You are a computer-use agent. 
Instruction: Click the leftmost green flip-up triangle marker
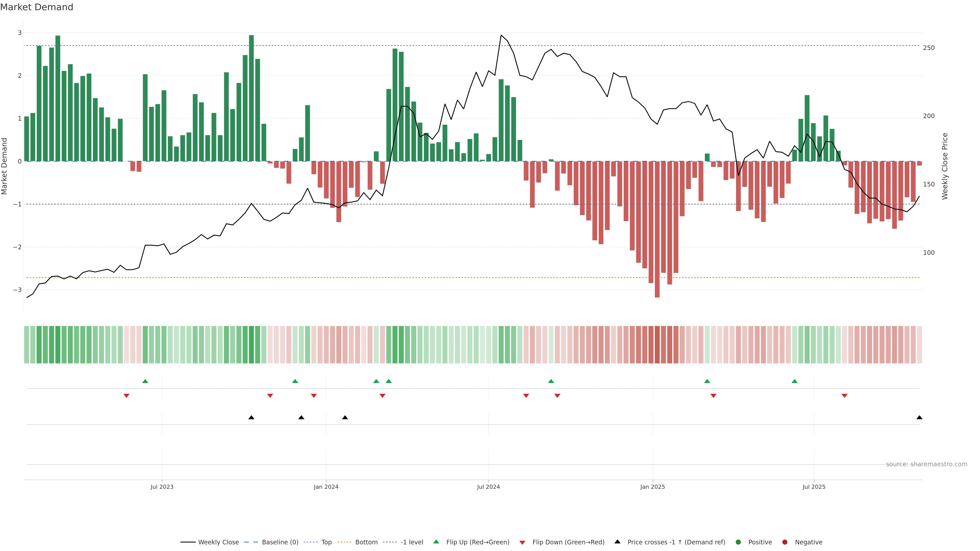click(145, 381)
